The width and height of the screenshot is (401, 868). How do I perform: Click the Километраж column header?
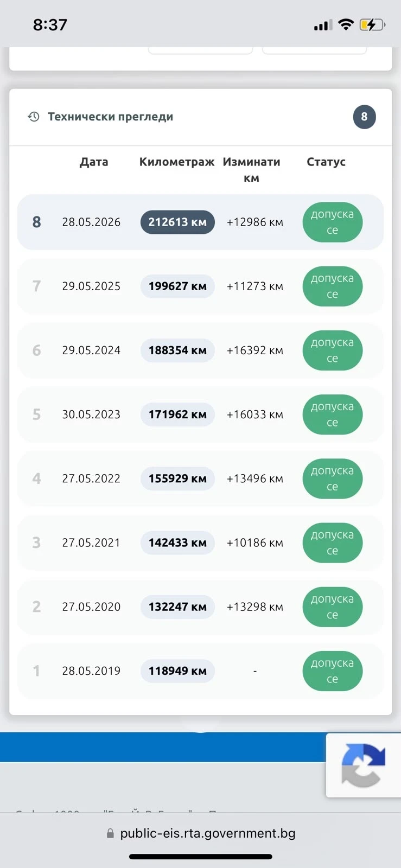[177, 162]
